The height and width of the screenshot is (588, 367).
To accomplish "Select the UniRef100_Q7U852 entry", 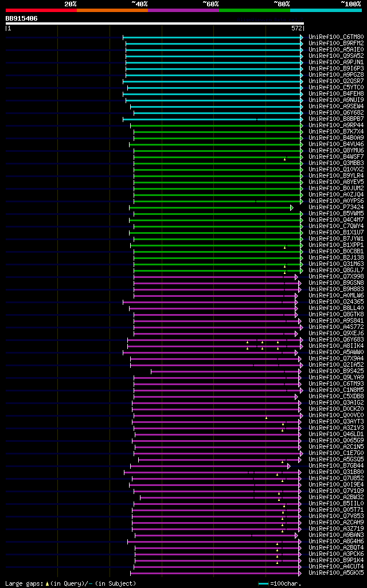I will coord(336,479).
